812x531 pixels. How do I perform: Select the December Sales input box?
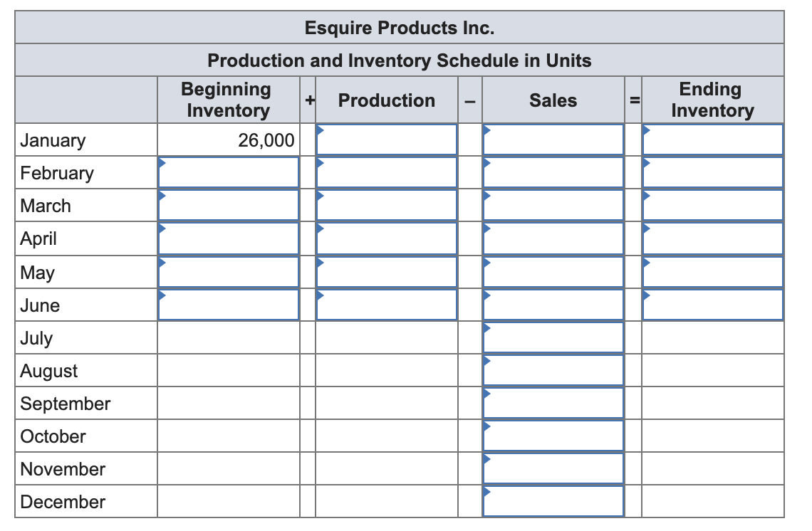tap(553, 501)
